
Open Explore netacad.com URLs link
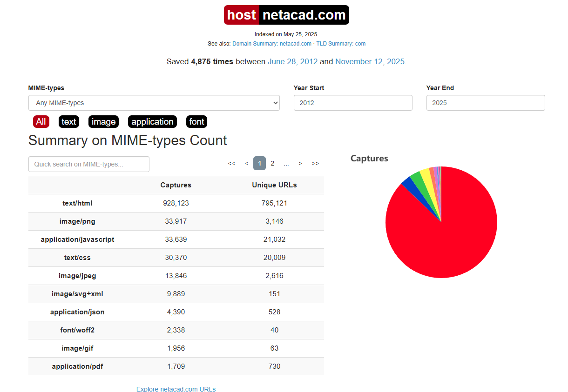click(176, 389)
